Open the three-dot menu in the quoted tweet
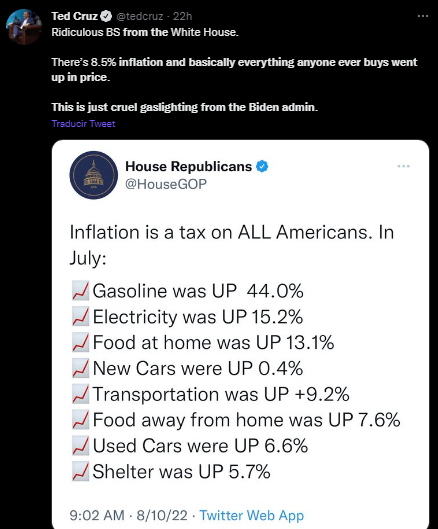Image resolution: width=438 pixels, height=529 pixels. coord(403,166)
